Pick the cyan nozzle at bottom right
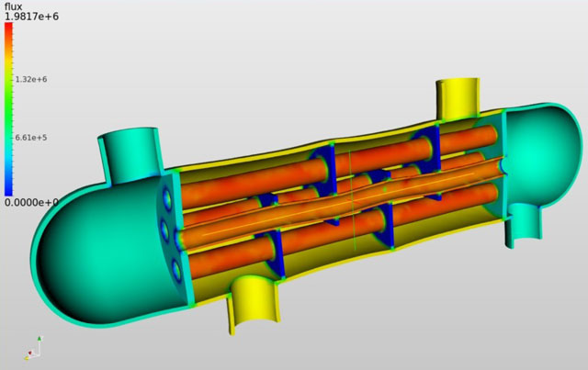This screenshot has height=370, width=588. click(x=524, y=226)
